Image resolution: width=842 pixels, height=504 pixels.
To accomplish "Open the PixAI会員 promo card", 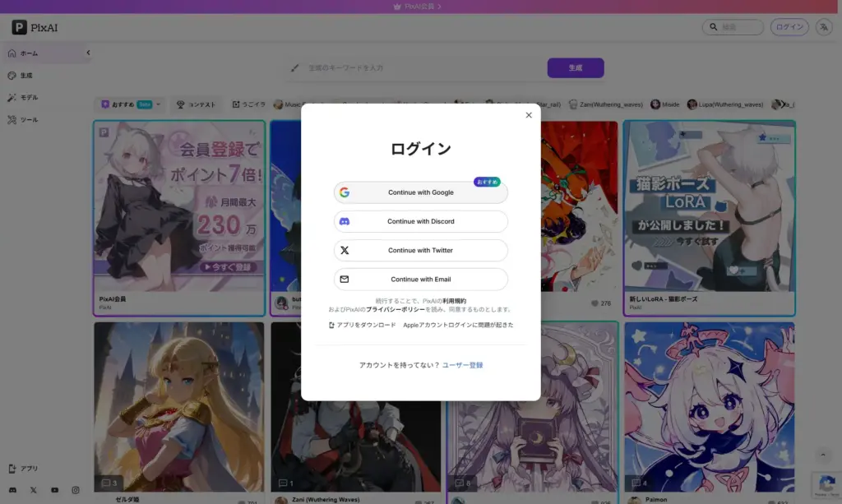I will click(x=178, y=218).
